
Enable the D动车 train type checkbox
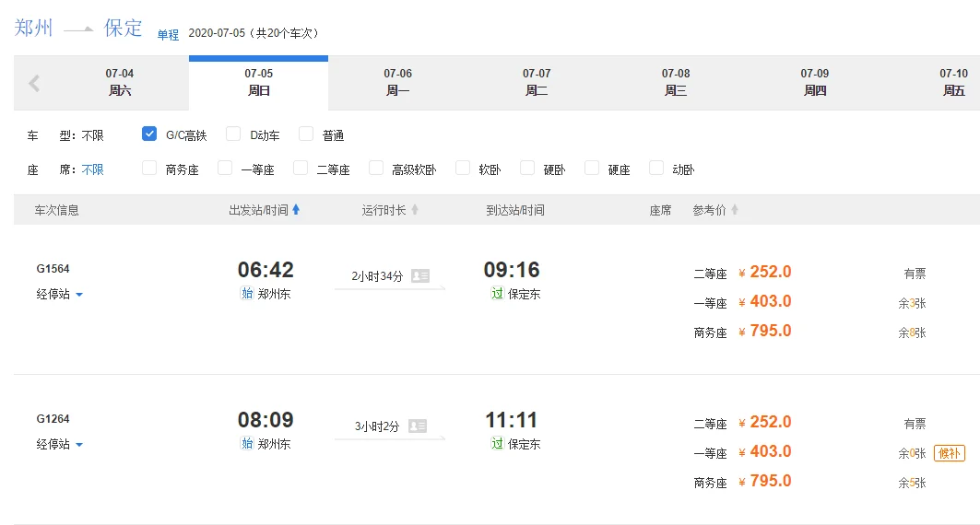click(x=233, y=134)
